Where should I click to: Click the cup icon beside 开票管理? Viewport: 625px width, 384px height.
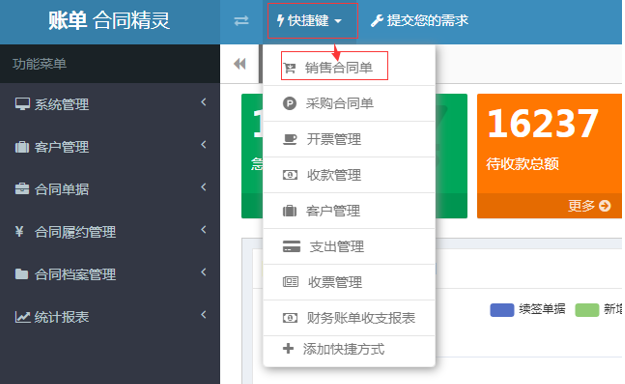(290, 139)
